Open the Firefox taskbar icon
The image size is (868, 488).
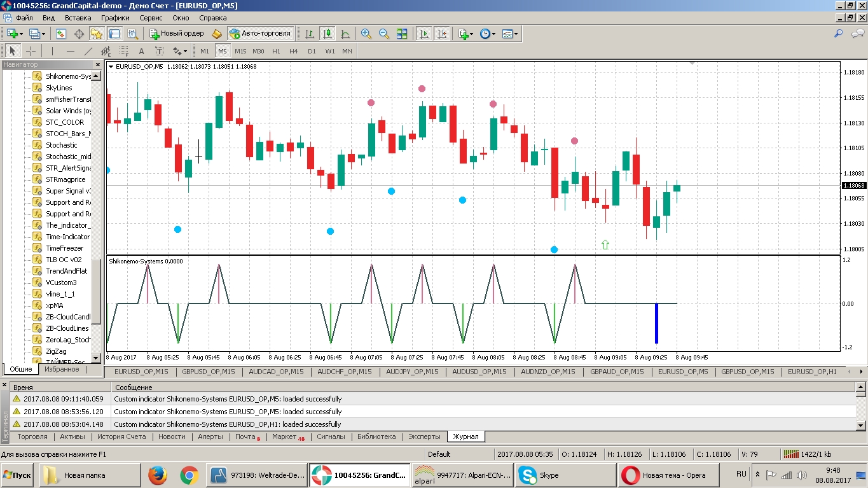tap(158, 475)
